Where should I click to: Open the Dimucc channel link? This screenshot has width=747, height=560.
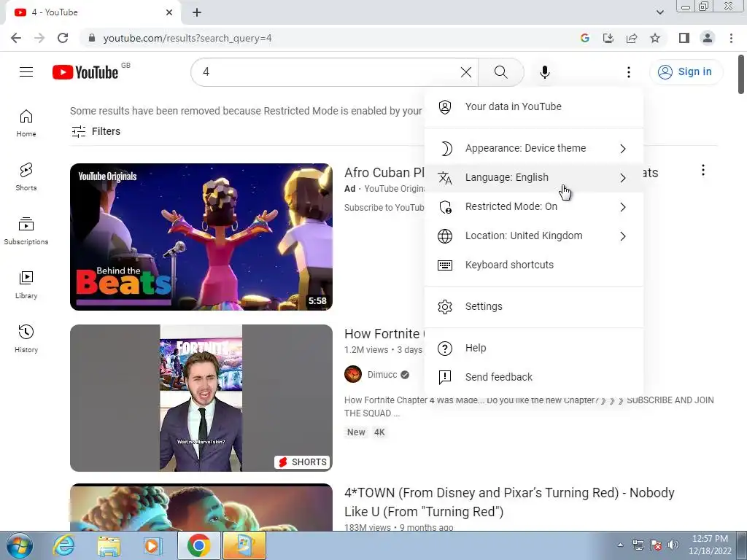382,374
